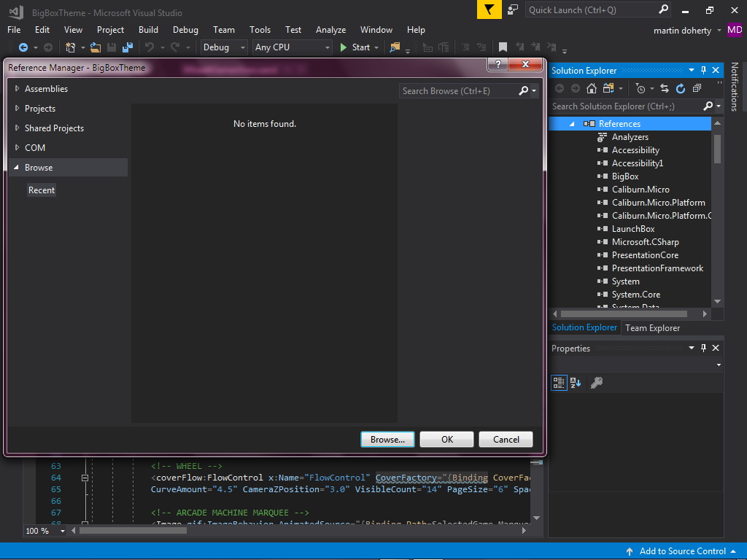
Task: Click the Collapse All icon in Solution Explorer
Action: pos(697,88)
